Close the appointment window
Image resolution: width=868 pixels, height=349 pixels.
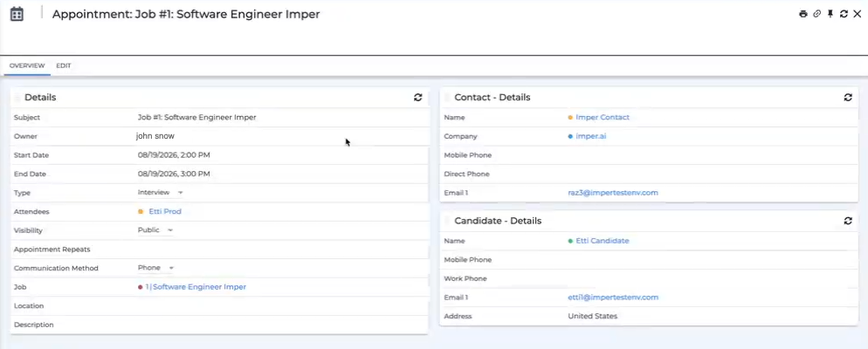coord(857,14)
